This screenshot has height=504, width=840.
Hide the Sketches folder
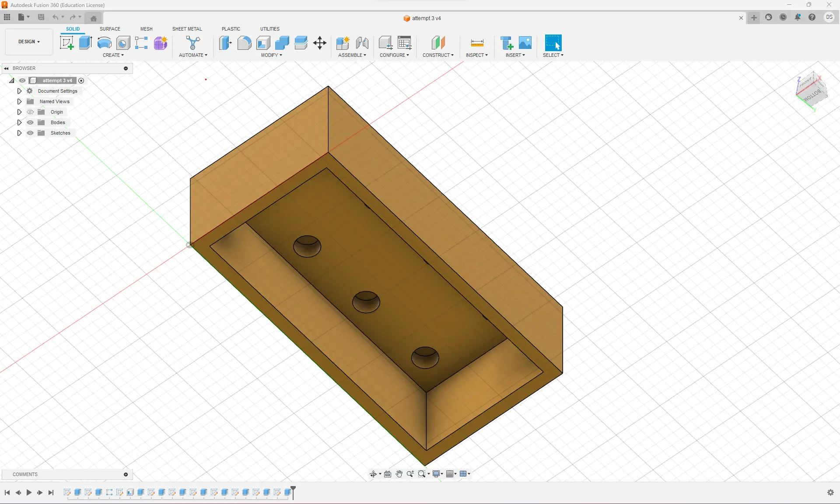tap(30, 133)
